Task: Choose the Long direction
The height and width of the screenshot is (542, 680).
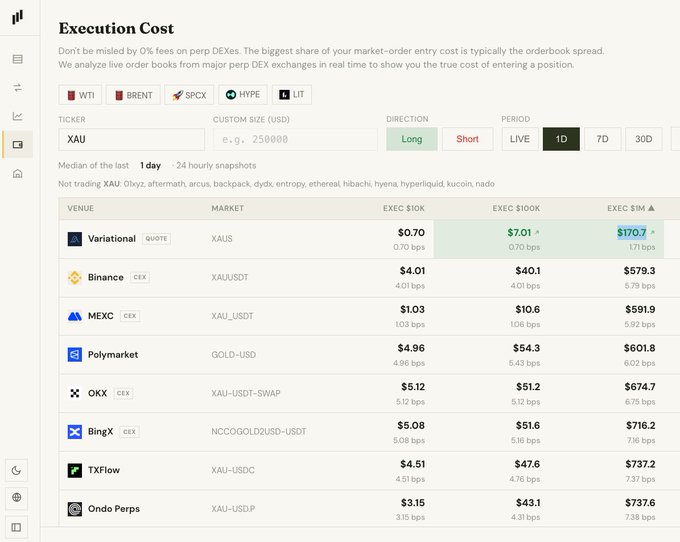Action: [412, 139]
